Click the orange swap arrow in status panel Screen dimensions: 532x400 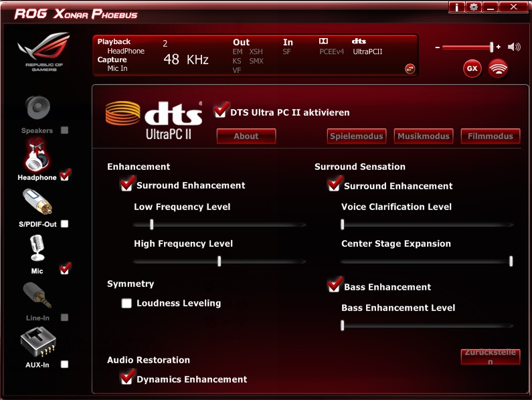point(410,69)
